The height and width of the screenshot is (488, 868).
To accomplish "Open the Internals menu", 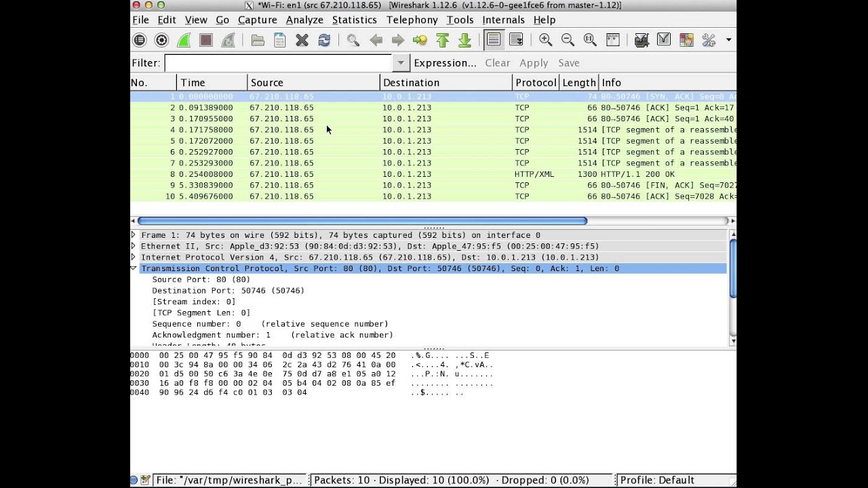I will coord(503,20).
